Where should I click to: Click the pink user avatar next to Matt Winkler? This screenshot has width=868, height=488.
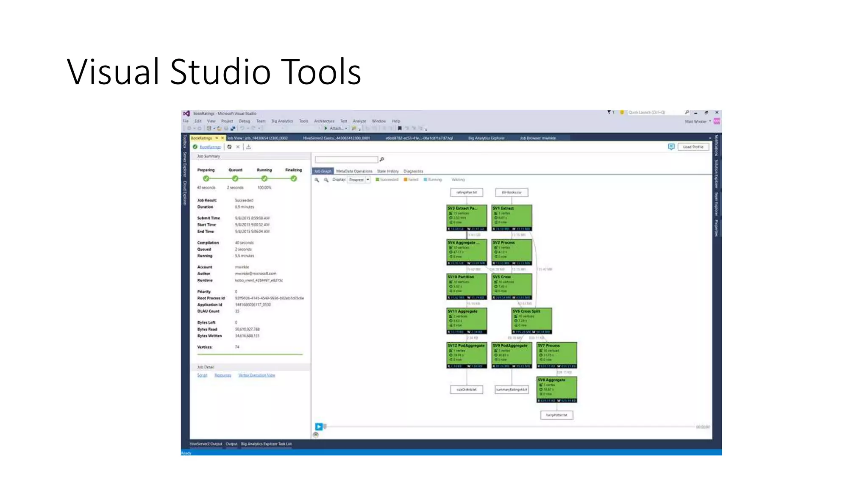point(717,122)
